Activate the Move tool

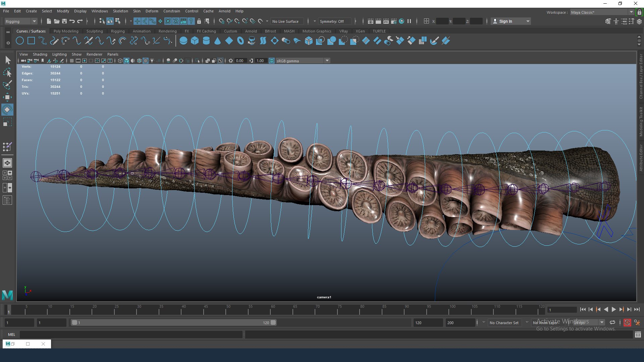(x=7, y=98)
